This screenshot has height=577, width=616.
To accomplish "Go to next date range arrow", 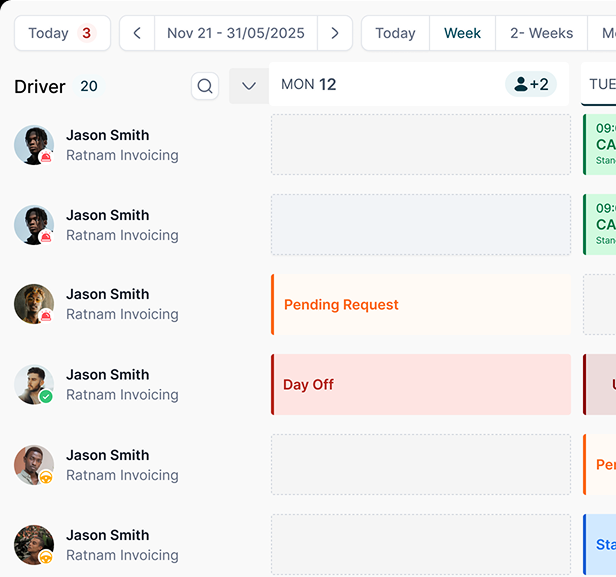I will pos(335,33).
